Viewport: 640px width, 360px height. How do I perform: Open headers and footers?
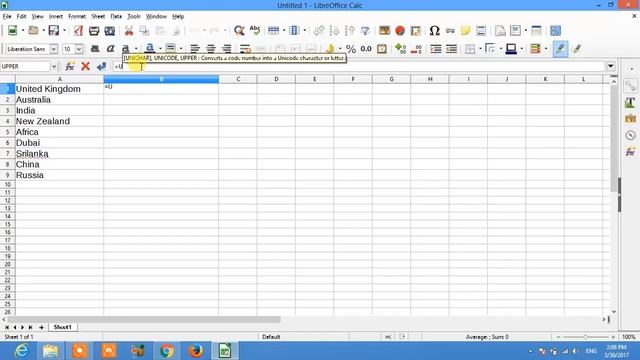tap(481, 31)
